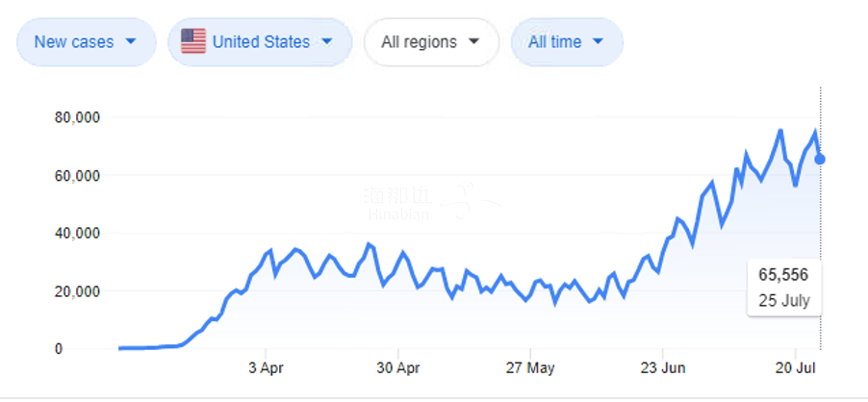The image size is (868, 402).
Task: Click the 25 July data point dot
Action: (820, 159)
